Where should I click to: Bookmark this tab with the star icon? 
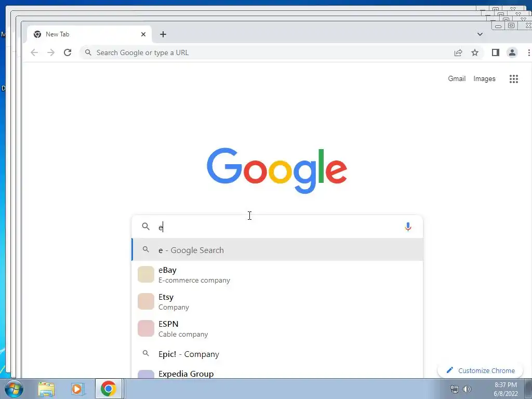[475, 52]
